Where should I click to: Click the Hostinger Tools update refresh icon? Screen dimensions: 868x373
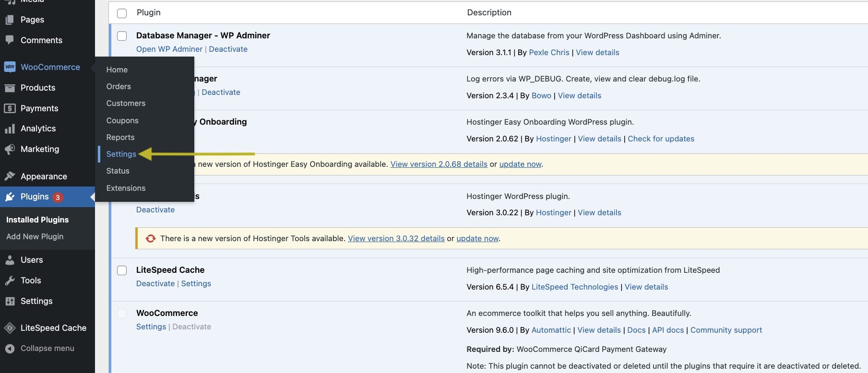(x=151, y=238)
